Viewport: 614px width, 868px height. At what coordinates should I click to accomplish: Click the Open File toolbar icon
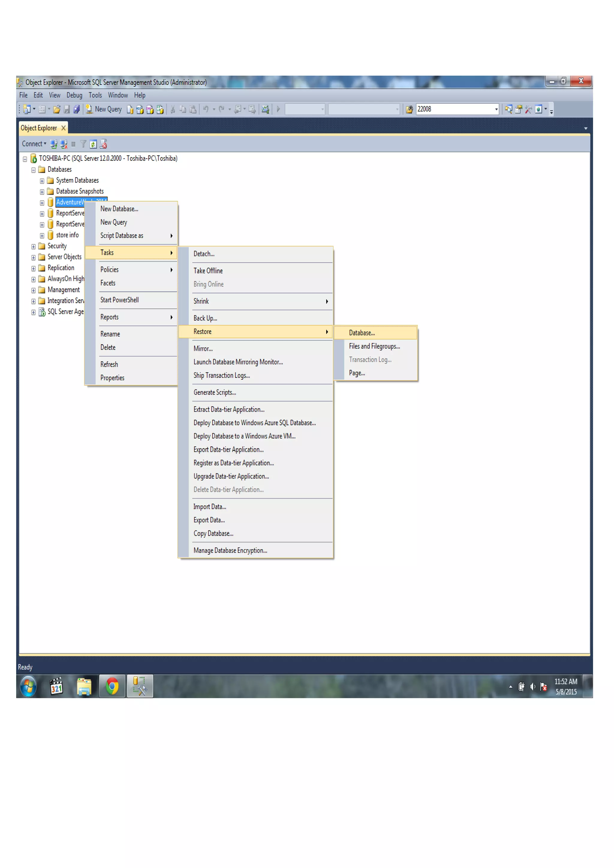[x=57, y=109]
